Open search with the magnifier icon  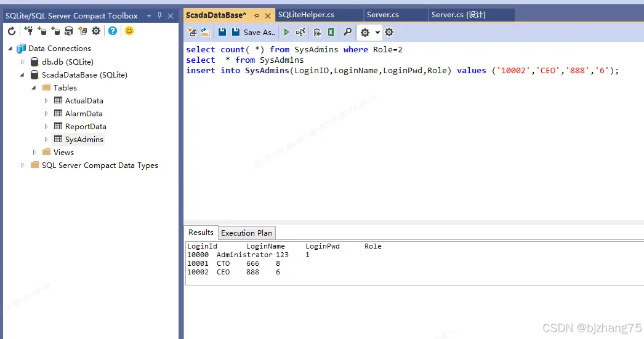point(347,32)
